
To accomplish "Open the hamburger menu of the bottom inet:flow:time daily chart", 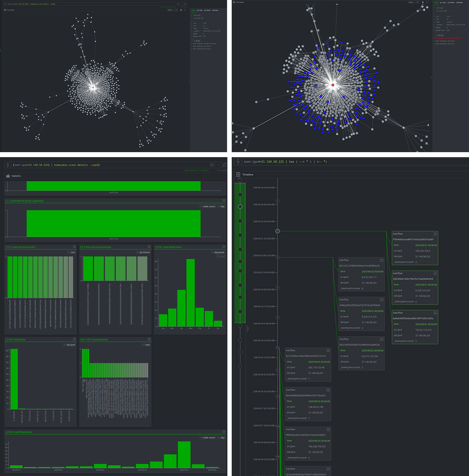I will [x=224, y=432].
